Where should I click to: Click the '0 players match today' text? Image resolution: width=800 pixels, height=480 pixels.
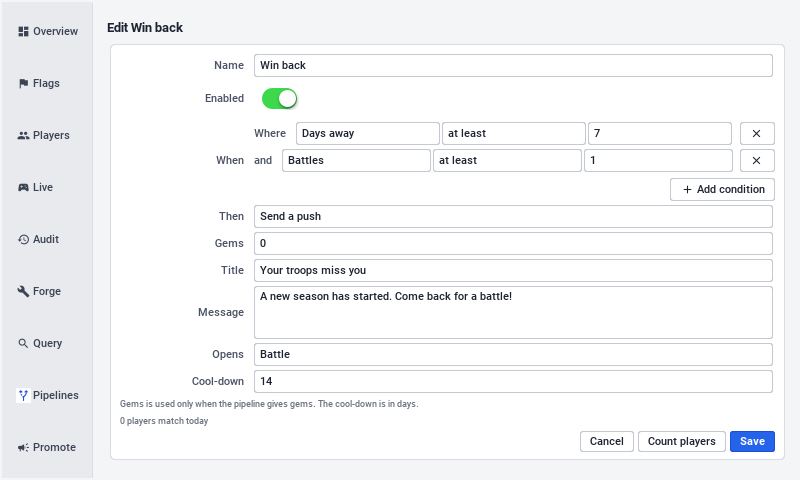pyautogui.click(x=164, y=421)
